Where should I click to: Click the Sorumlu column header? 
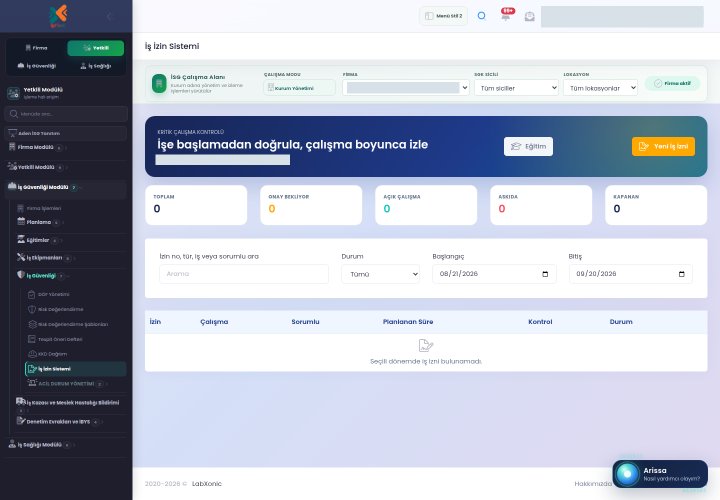(305, 322)
